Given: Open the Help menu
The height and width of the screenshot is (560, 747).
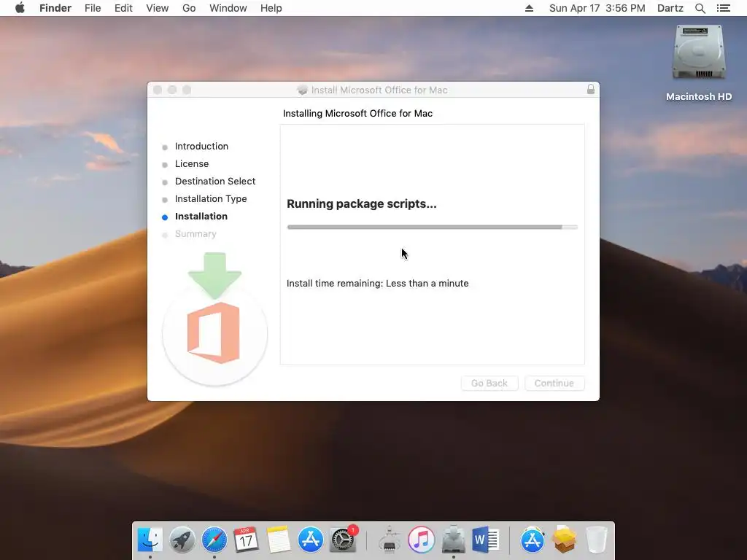Looking at the screenshot, I should click(271, 8).
